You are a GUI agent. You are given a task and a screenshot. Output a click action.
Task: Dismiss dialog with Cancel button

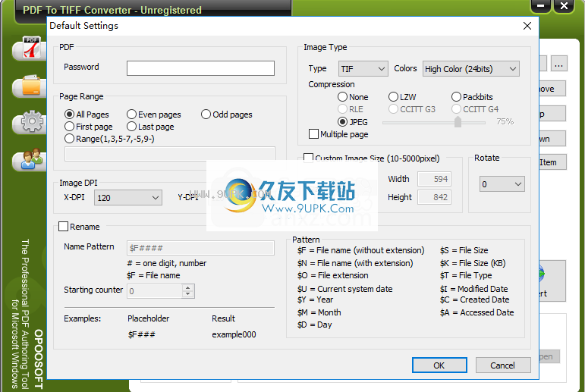point(502,365)
